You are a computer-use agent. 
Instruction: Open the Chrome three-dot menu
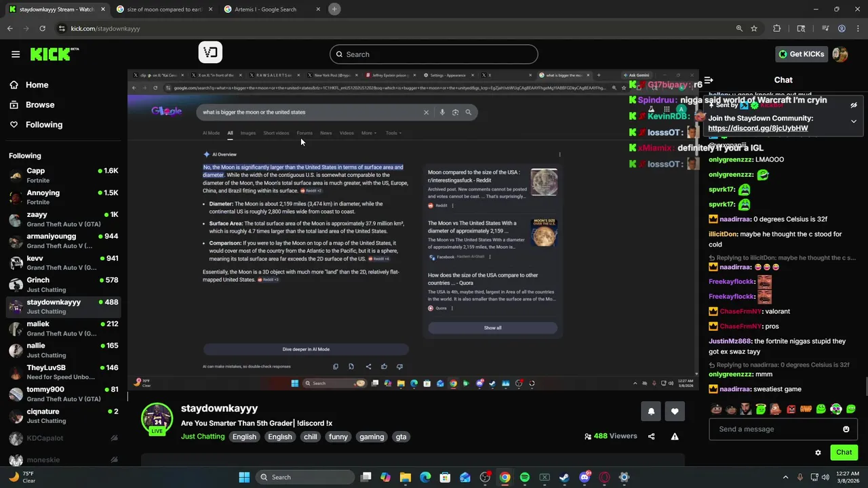coord(859,28)
